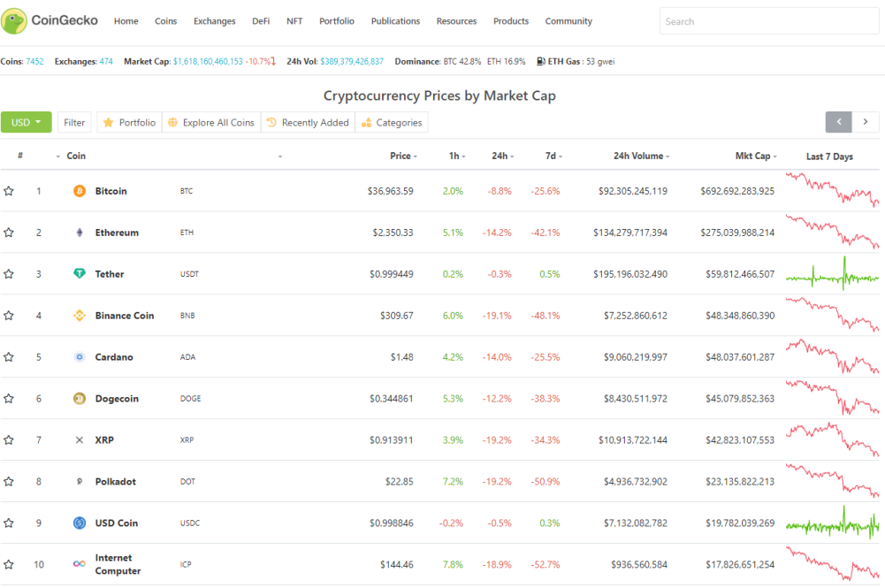The height and width of the screenshot is (588, 885).
Task: Click the CoinGecko gecko logo
Action: click(14, 21)
